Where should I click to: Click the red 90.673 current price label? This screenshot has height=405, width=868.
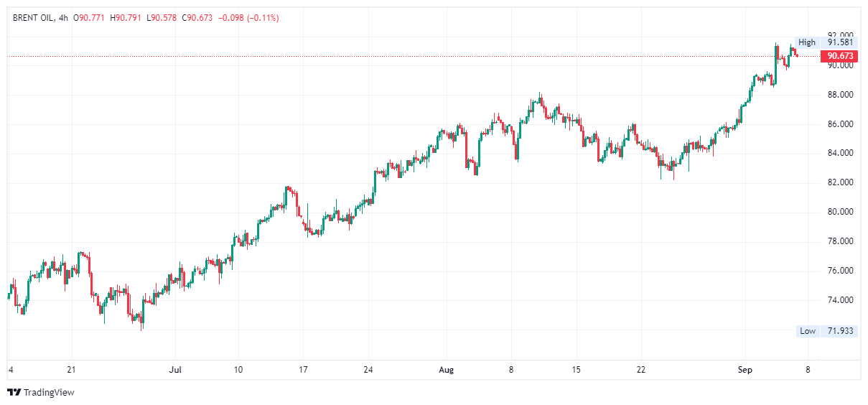click(x=839, y=56)
